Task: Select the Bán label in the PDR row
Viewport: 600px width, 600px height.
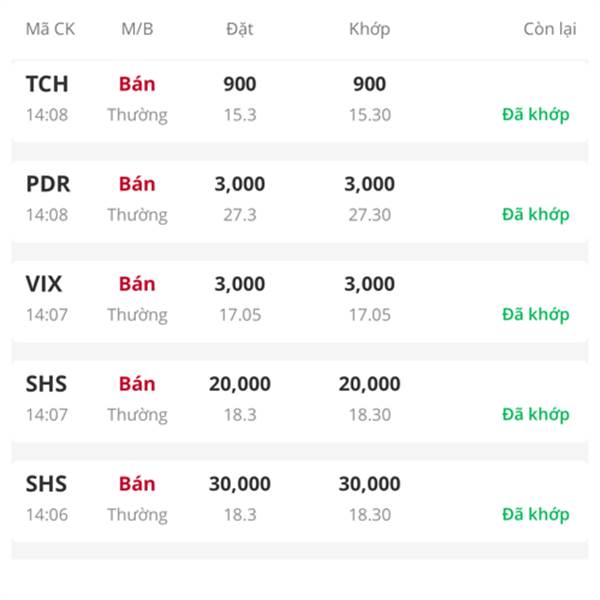Action: pyautogui.click(x=137, y=185)
